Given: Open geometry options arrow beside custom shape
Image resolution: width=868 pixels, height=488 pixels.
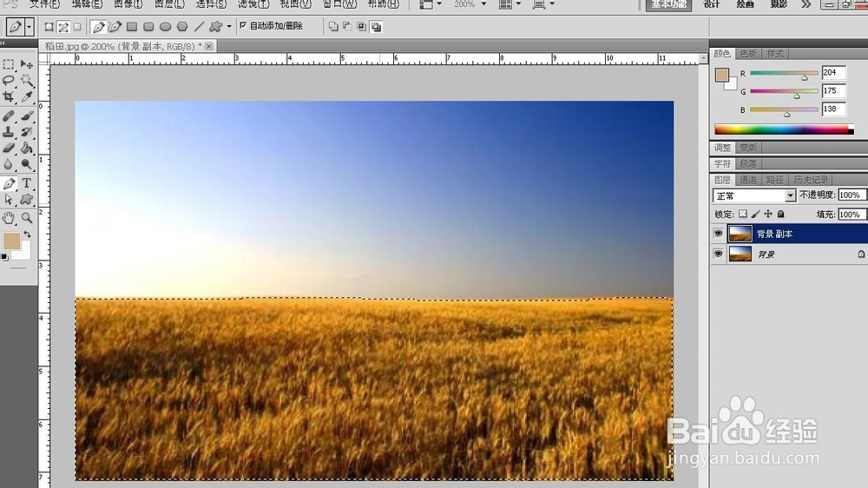Looking at the screenshot, I should tap(229, 27).
